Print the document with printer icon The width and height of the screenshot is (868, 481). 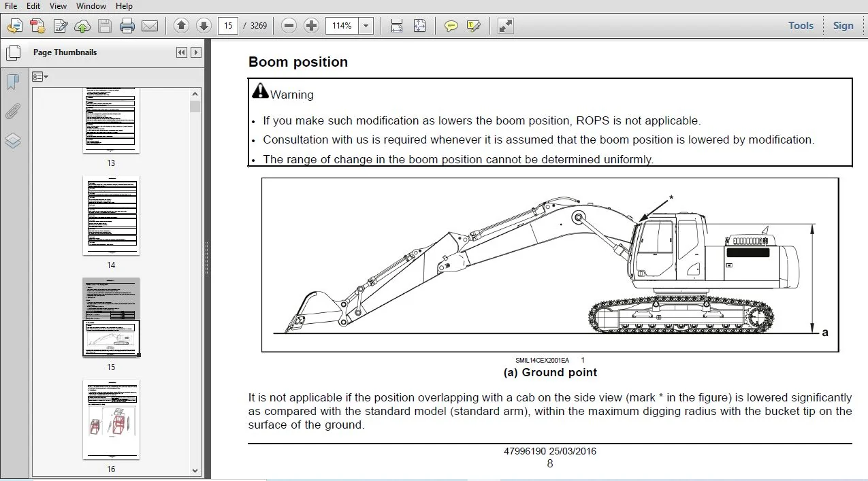click(x=127, y=27)
